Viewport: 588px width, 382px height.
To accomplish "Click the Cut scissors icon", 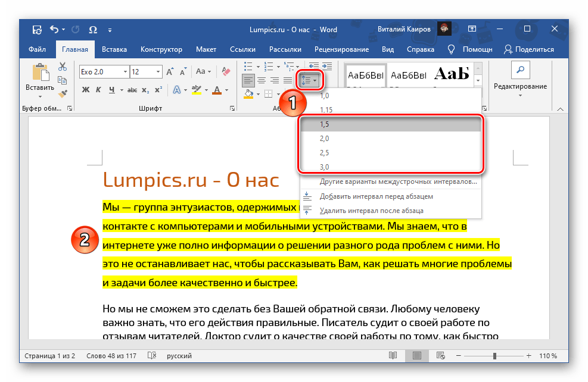I will point(63,66).
